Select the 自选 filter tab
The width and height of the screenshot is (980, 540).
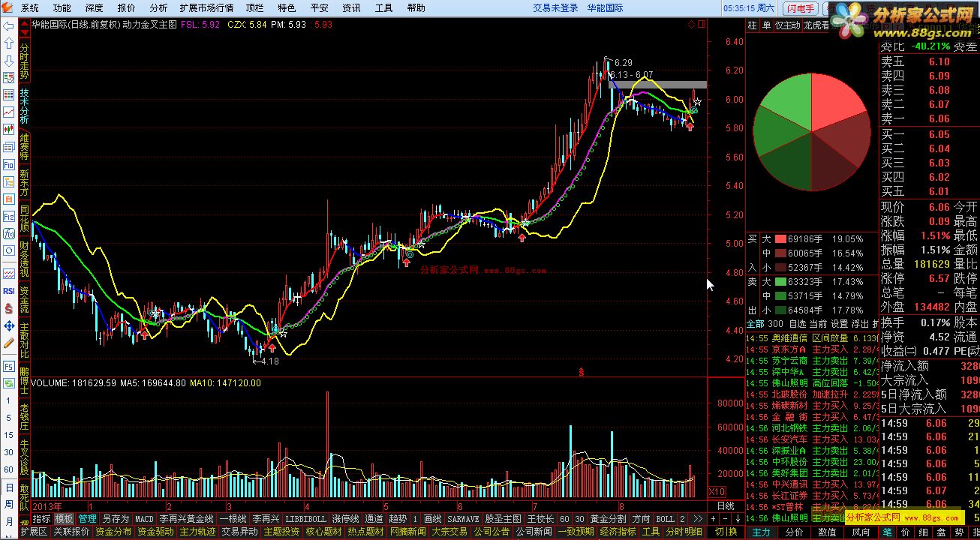click(x=797, y=324)
